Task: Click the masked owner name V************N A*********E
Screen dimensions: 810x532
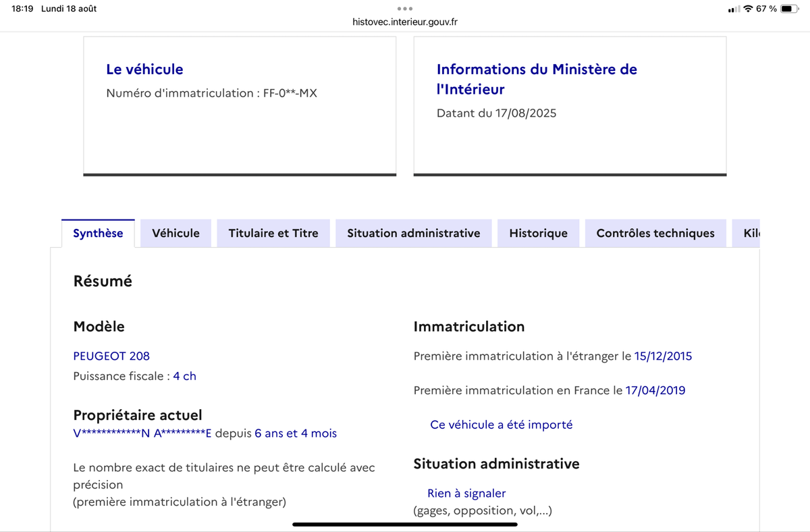Action: click(142, 433)
